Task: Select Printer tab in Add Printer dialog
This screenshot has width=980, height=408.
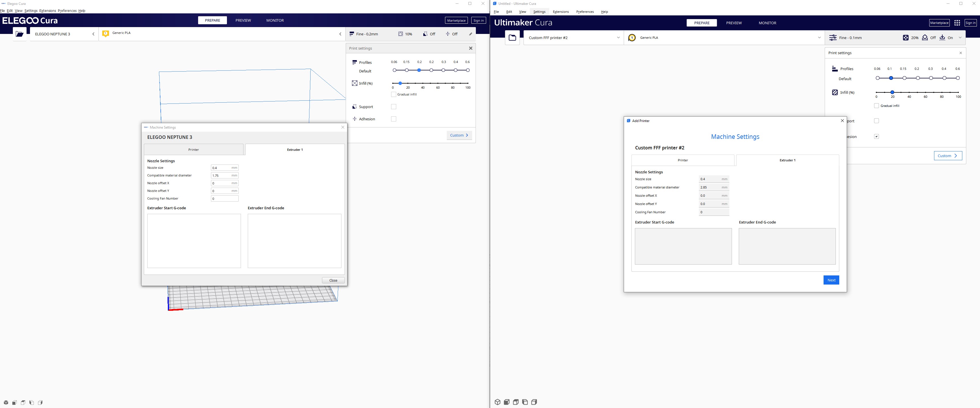Action: click(683, 160)
